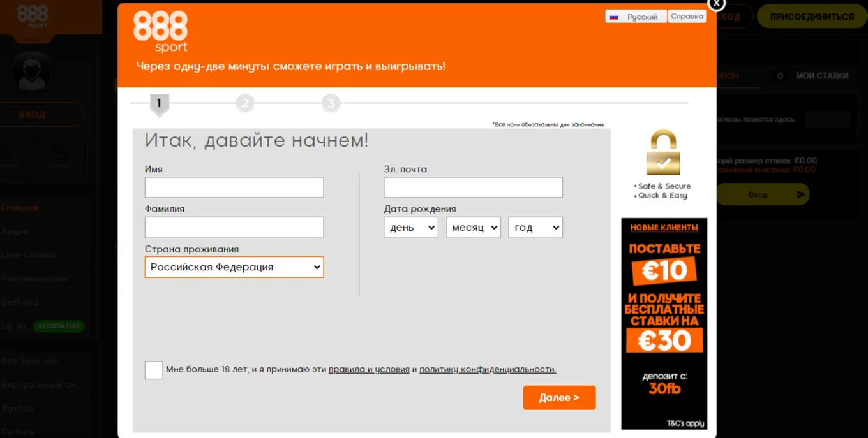Open the Новые клиенты €30 promo banner
This screenshot has width=868, height=438.
point(664,324)
